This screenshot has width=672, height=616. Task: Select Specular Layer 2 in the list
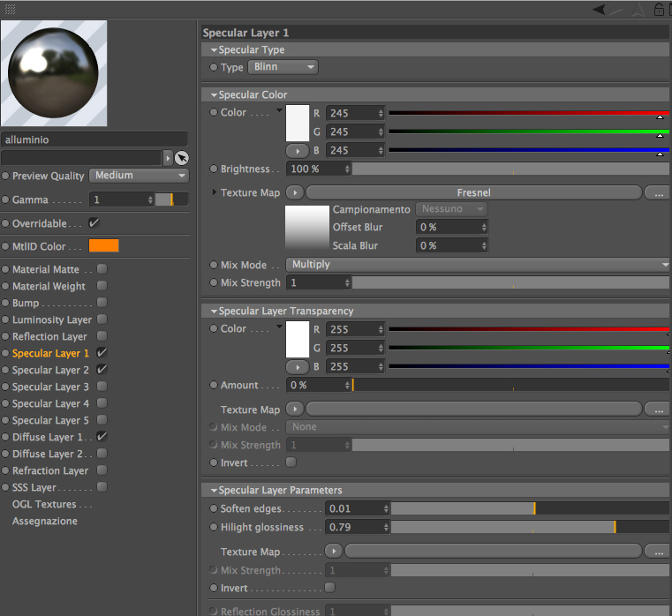click(50, 370)
